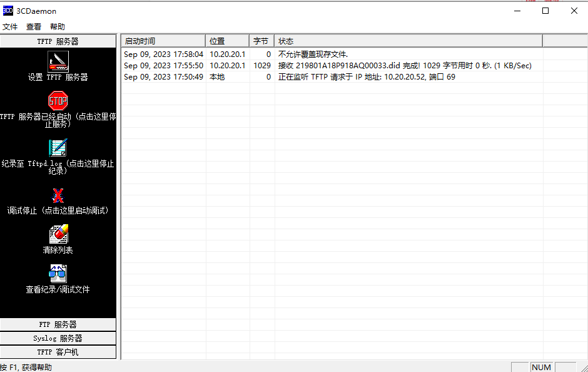Open the 帮助 menu

(58, 27)
